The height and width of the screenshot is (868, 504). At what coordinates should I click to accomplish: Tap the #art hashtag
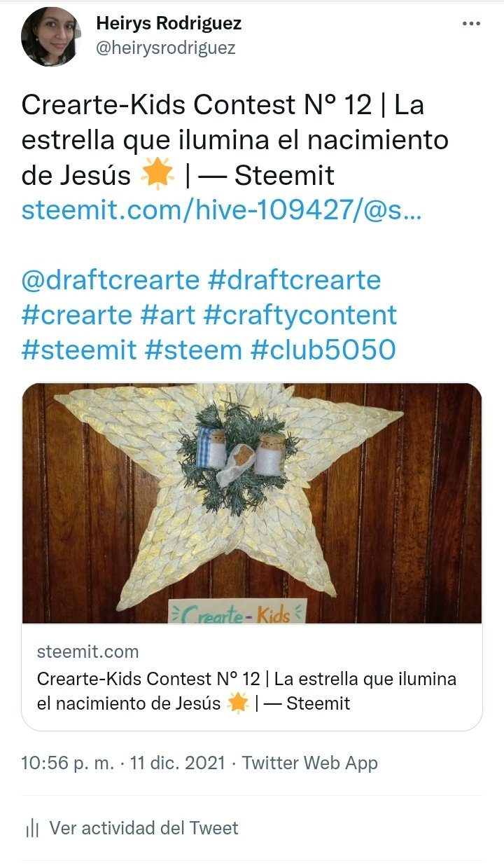coord(168,315)
